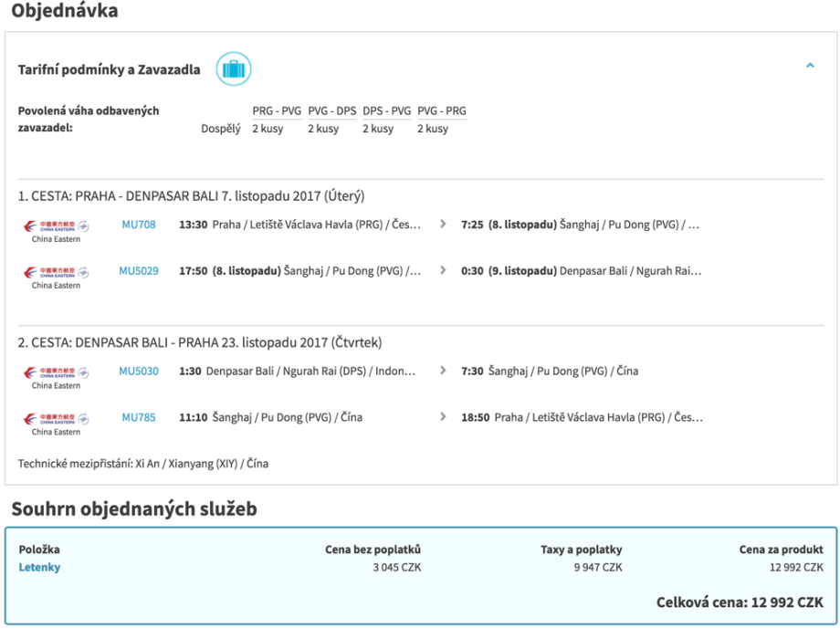The image size is (840, 629).
Task: Click the Celková cena 12 992 CZK total
Action: point(740,603)
